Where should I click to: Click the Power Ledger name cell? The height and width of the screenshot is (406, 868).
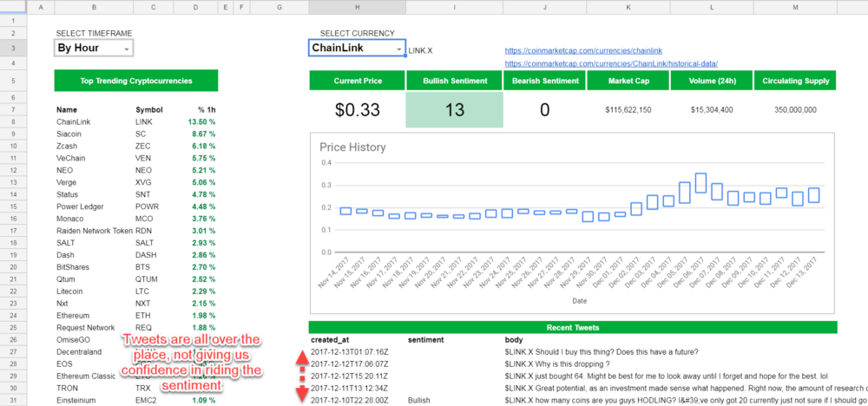80,206
